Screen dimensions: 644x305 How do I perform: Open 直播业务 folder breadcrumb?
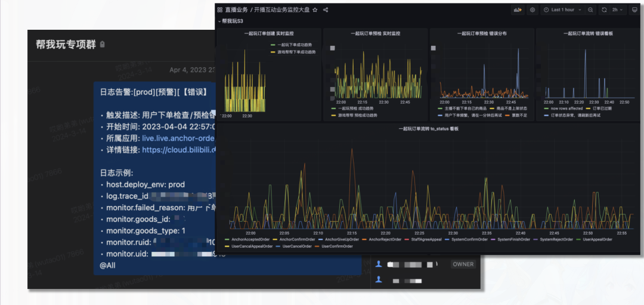[x=236, y=10]
